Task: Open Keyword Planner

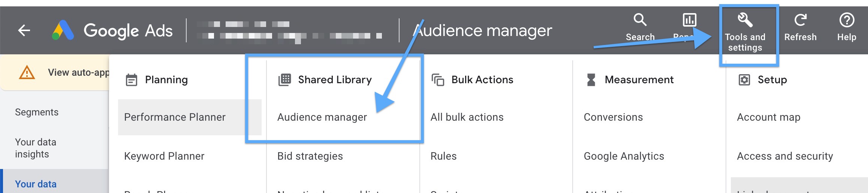Action: coord(164,156)
